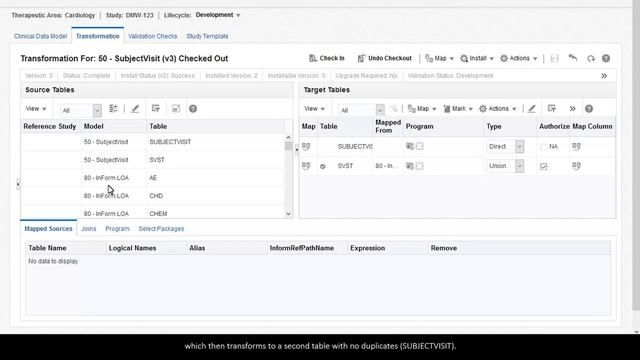Click second program icon in SUBJECTVISIT row
Screen dimensions: 640x360
tap(420, 146)
